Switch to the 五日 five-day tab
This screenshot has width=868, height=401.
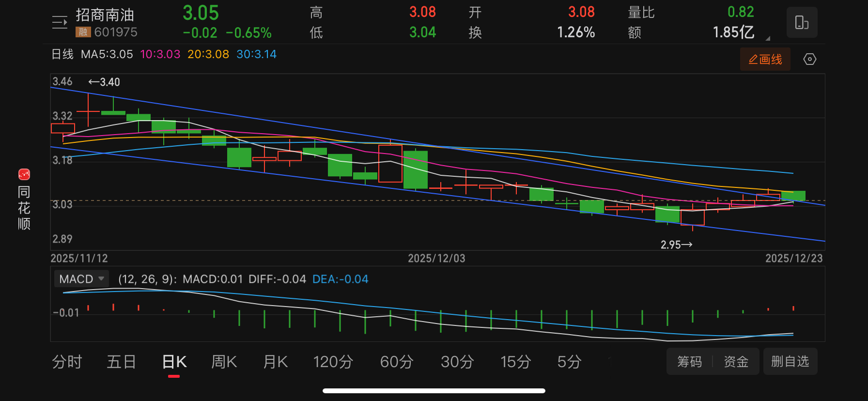pos(121,362)
